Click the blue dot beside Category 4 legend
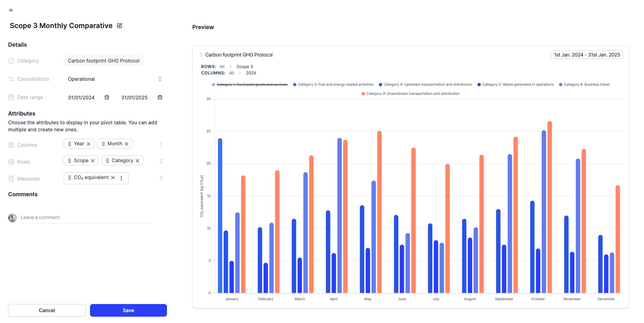The width and height of the screenshot is (644, 323). [x=380, y=84]
